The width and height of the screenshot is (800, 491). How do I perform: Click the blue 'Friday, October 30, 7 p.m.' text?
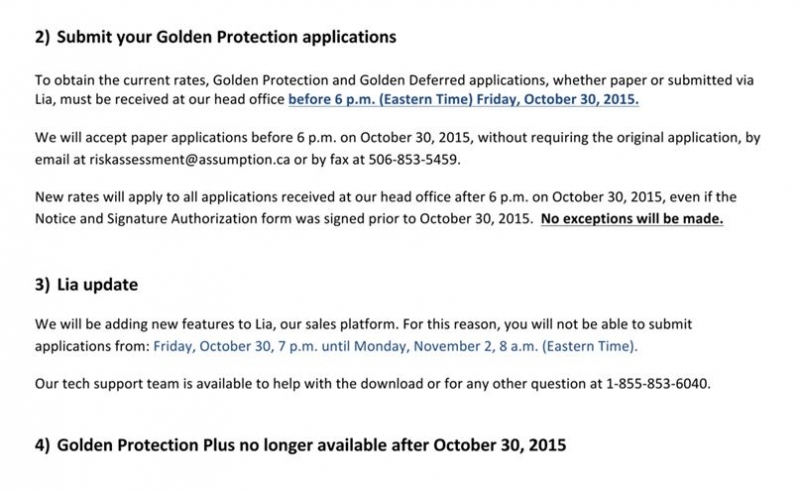pyautogui.click(x=235, y=346)
